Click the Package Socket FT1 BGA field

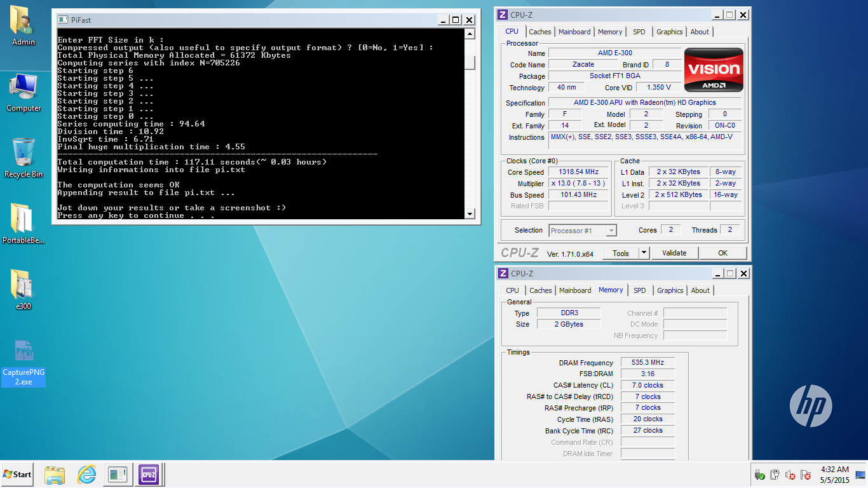click(x=614, y=76)
